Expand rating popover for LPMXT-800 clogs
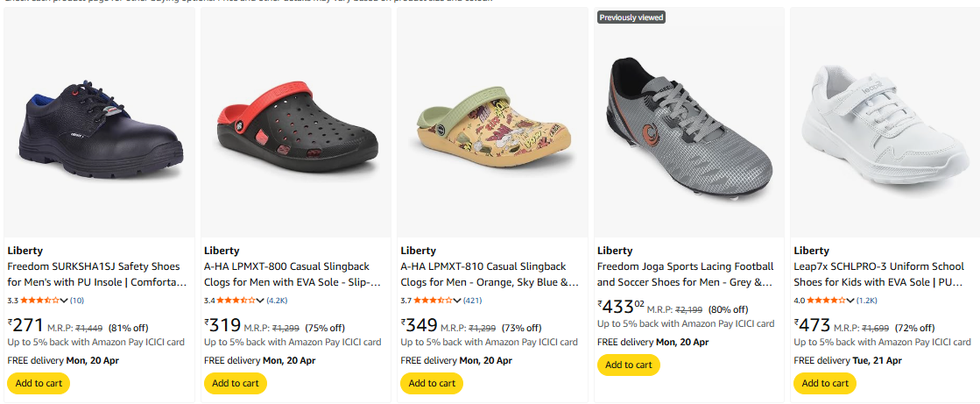 click(262, 301)
